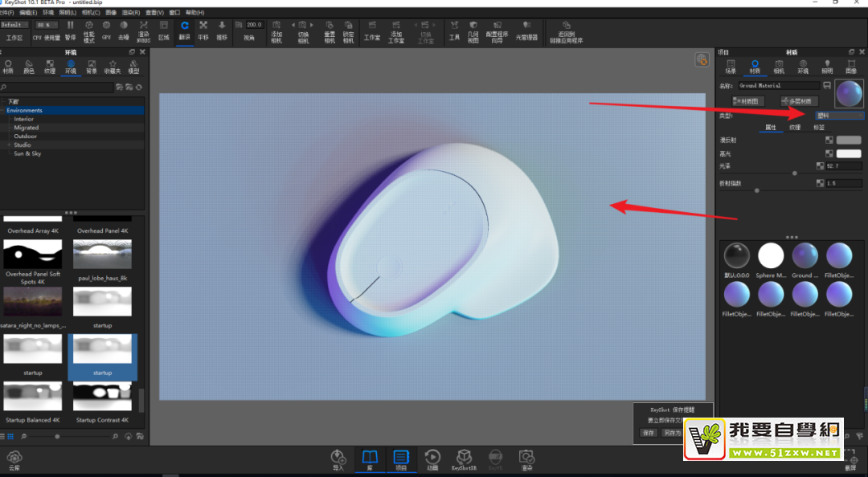Click the Add Camera (添加相机) icon
This screenshot has height=477, width=868.
pos(276,31)
